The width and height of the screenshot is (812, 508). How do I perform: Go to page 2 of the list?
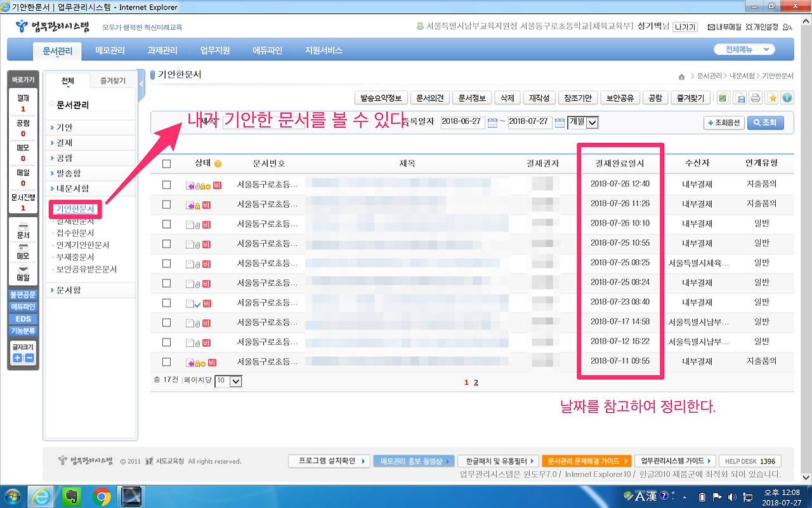point(476,382)
